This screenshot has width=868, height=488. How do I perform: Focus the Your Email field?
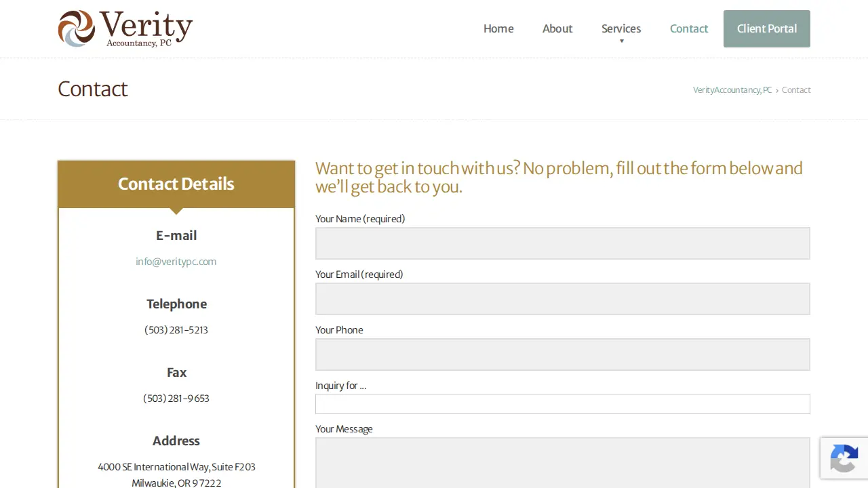(x=563, y=299)
